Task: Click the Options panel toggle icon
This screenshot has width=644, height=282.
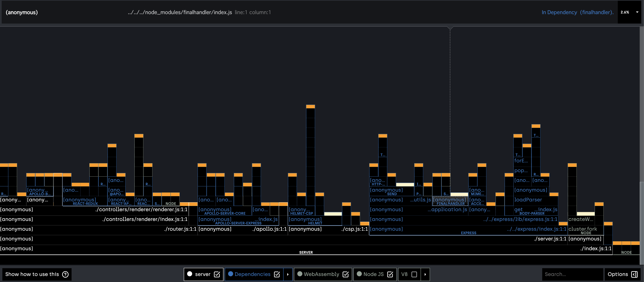Action: [634, 274]
